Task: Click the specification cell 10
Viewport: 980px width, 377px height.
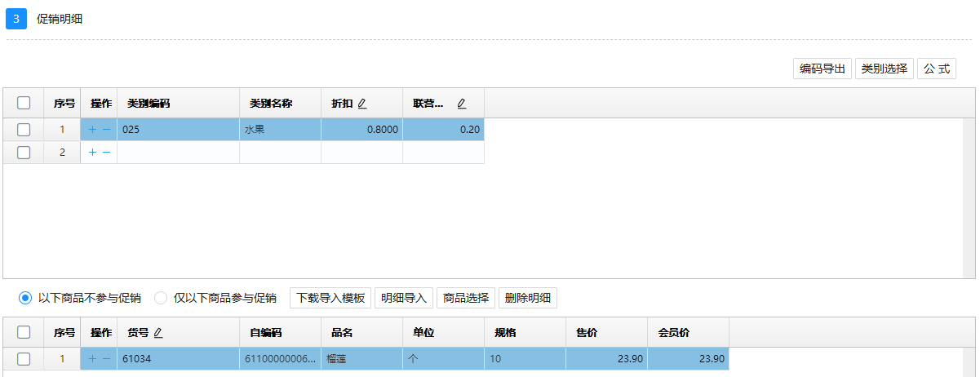Action: (x=525, y=358)
